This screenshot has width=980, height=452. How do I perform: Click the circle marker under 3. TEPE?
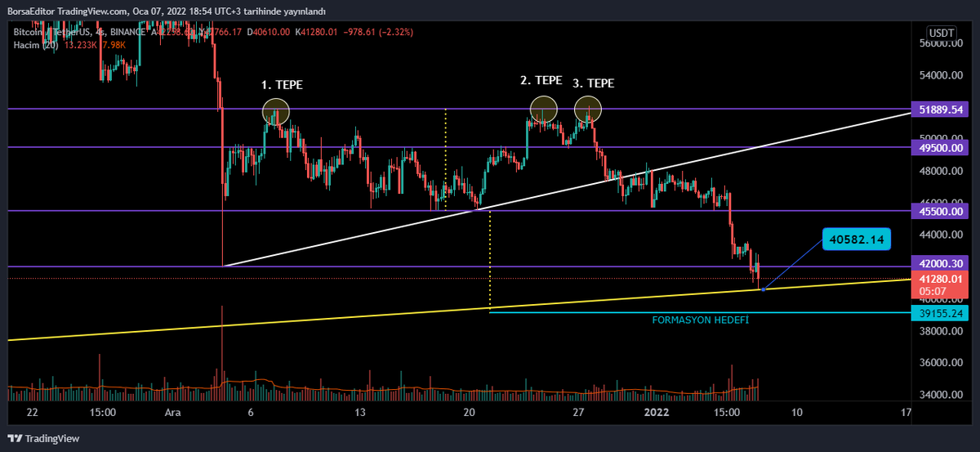[x=588, y=108]
